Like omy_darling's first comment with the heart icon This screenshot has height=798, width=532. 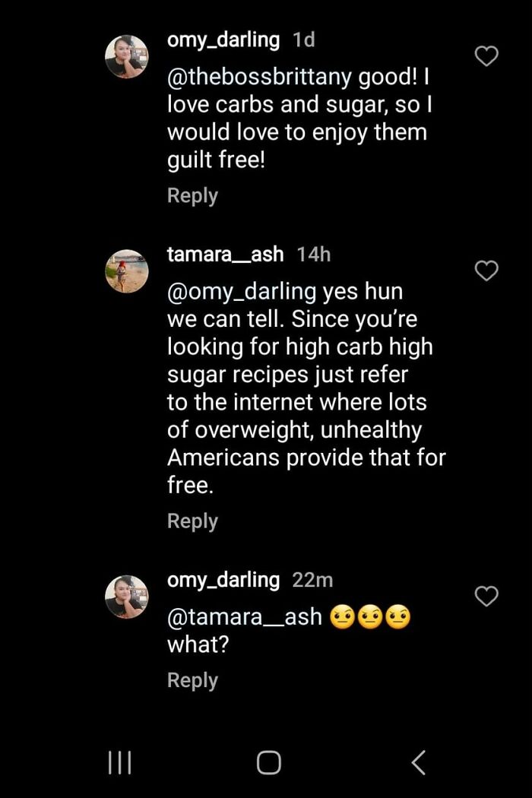coord(486,55)
